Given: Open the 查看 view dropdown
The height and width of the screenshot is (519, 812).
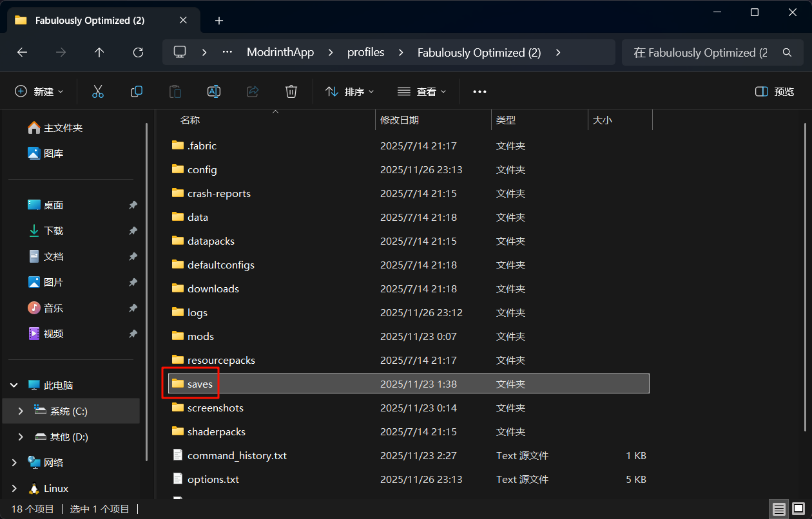Looking at the screenshot, I should pos(422,91).
